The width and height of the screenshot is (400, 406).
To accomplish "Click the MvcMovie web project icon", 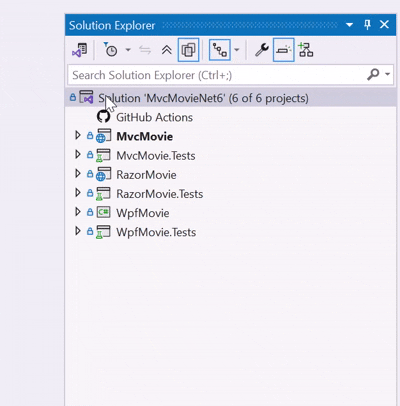I will click(103, 136).
